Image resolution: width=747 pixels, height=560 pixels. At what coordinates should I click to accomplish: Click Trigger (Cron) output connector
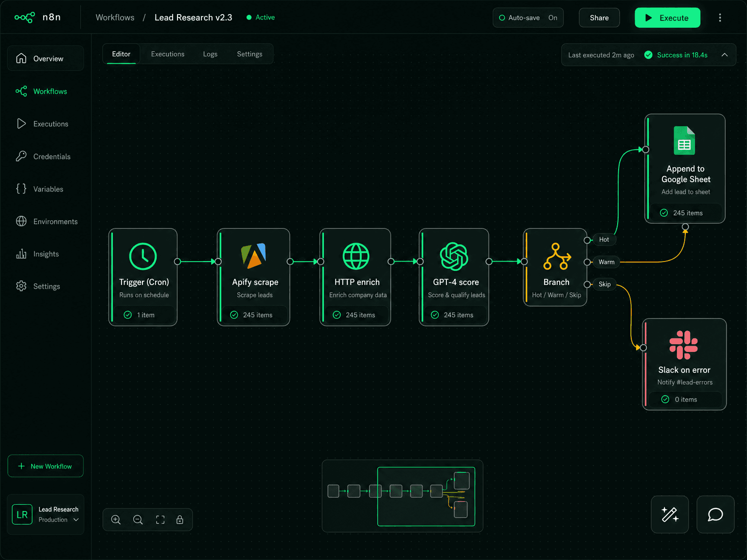178,262
